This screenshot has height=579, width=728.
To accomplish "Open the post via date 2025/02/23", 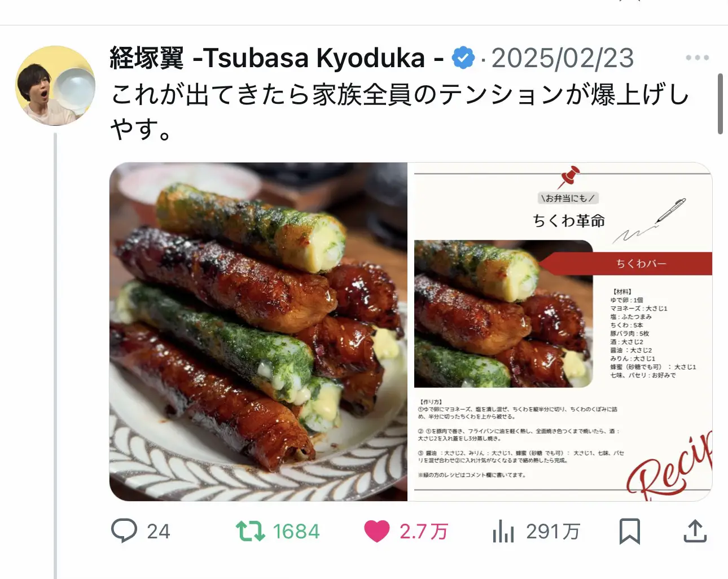I will [x=563, y=58].
